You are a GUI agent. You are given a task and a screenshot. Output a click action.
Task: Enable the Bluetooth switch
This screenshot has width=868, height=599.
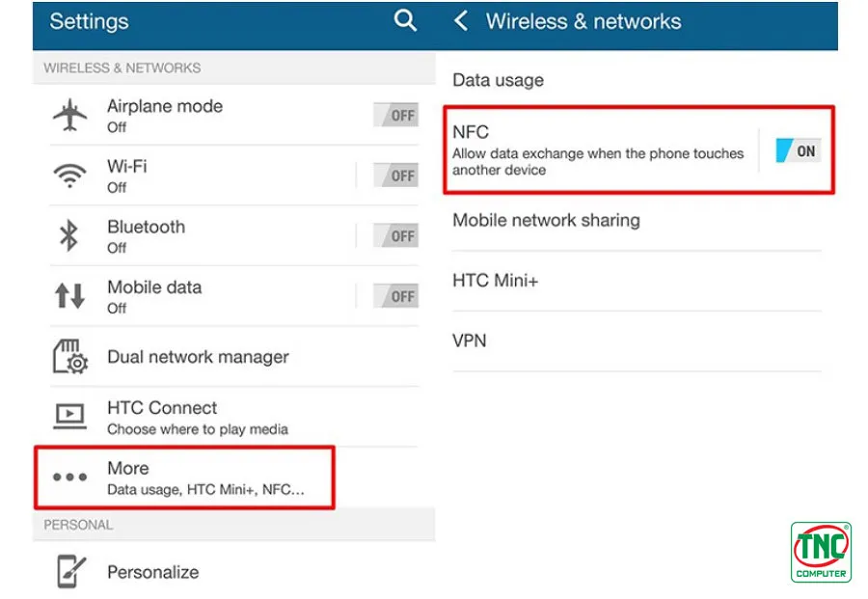(395, 235)
